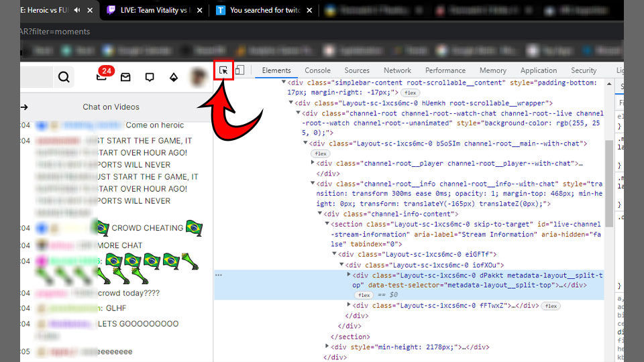Expand the fFTwxZ div node

click(349, 304)
